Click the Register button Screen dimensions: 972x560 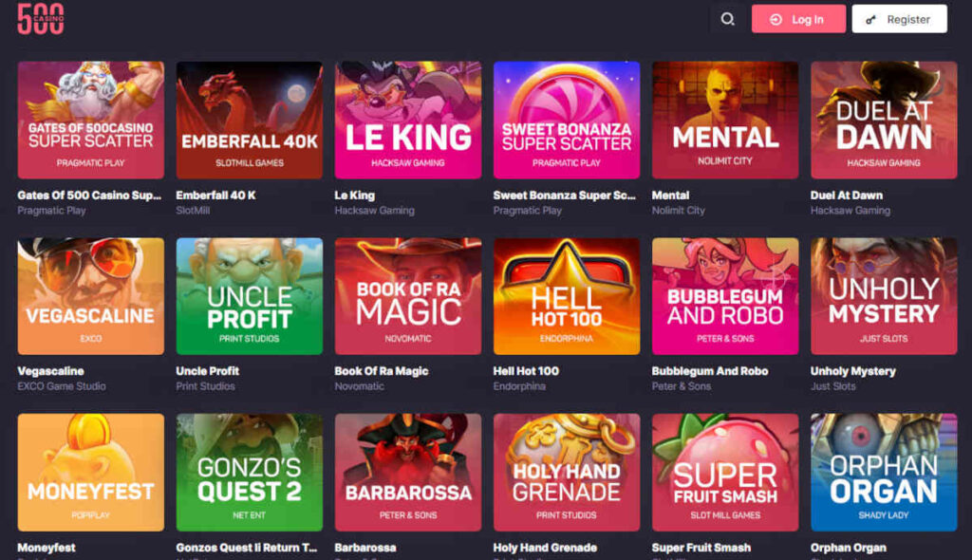click(x=899, y=19)
